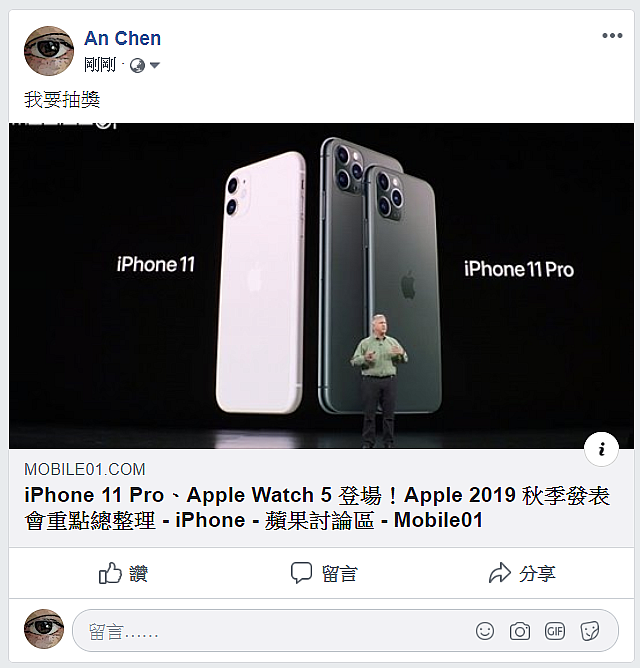The image size is (640, 668).
Task: Click the globe public privacy icon
Action: (137, 66)
